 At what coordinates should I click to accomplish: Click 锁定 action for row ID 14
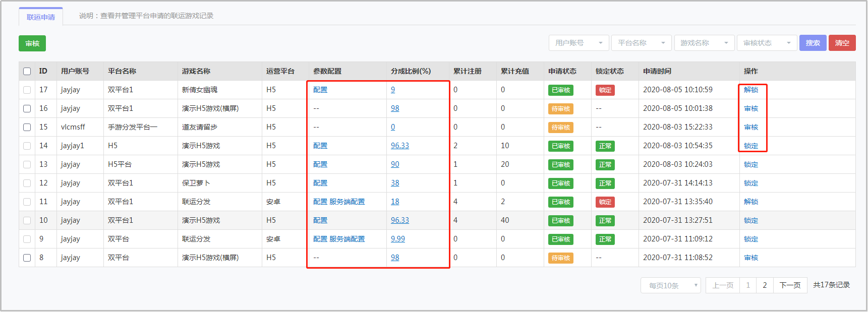point(751,146)
